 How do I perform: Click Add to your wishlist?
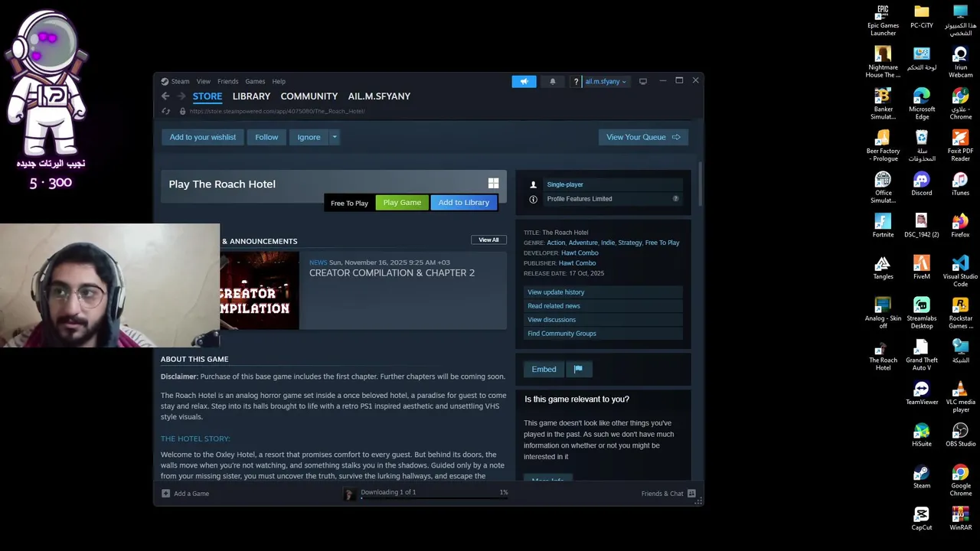(x=203, y=137)
